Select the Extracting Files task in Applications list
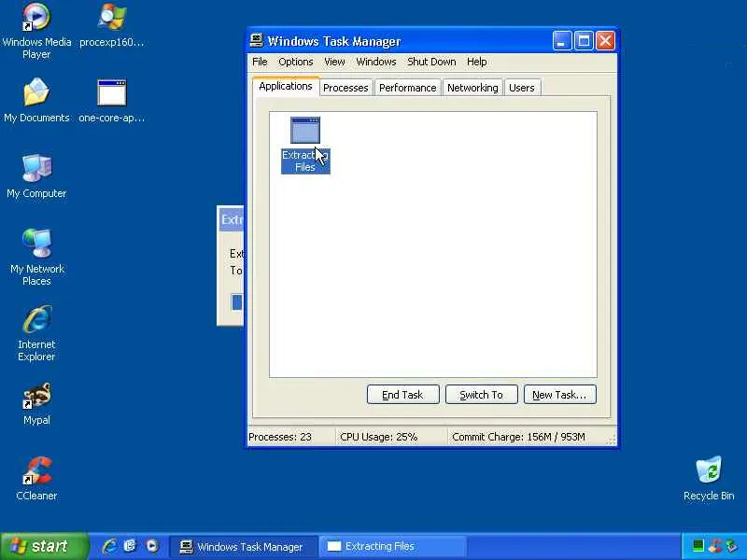 (x=305, y=146)
